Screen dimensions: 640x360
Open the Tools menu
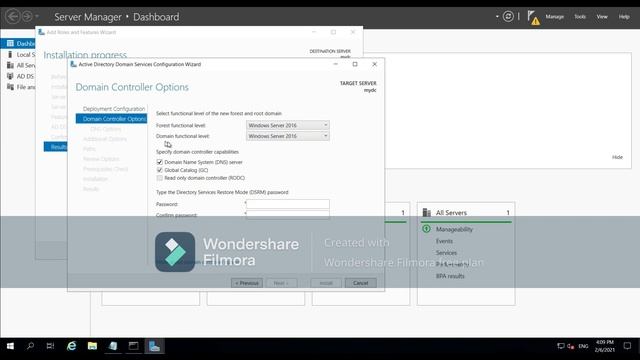coord(580,17)
